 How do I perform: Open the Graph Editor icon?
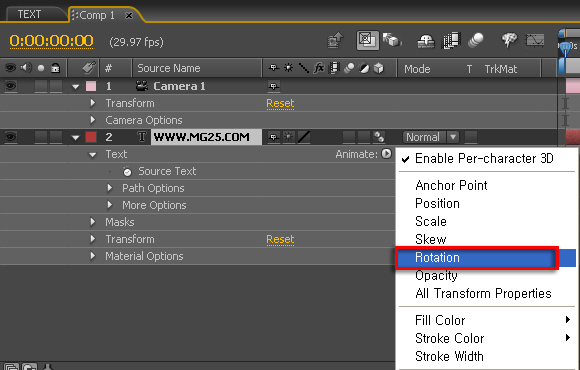535,40
